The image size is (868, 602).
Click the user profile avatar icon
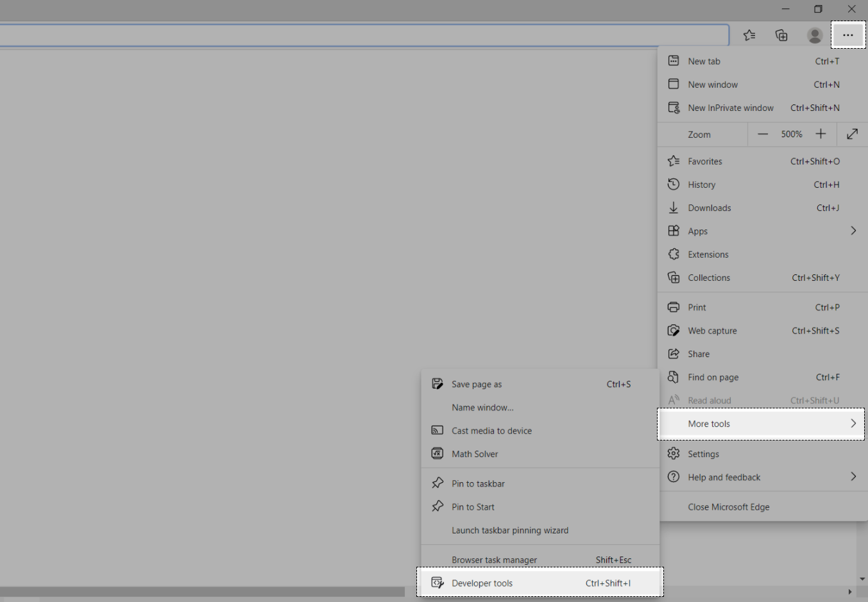pos(815,35)
